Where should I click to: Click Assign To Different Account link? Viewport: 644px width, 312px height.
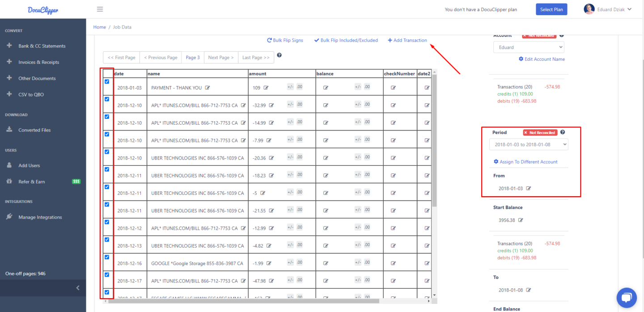click(525, 162)
